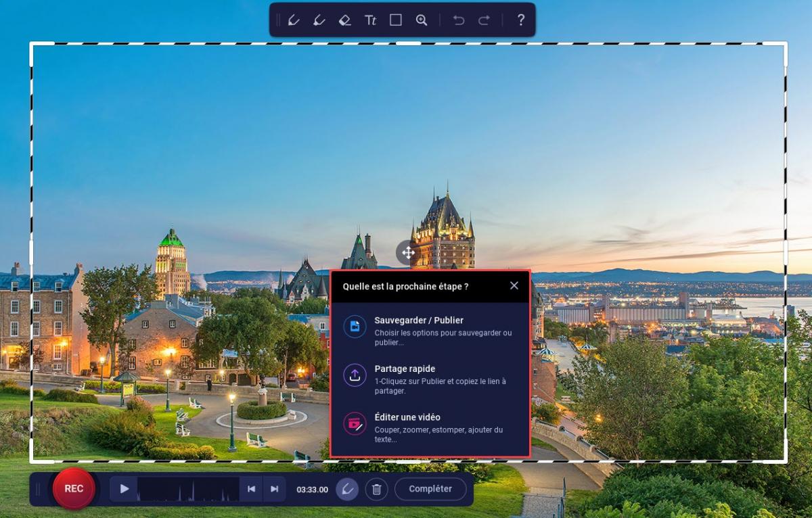The height and width of the screenshot is (518, 812).
Task: Close the 'Quelle est la prochaine étape' dialog
Action: click(514, 285)
